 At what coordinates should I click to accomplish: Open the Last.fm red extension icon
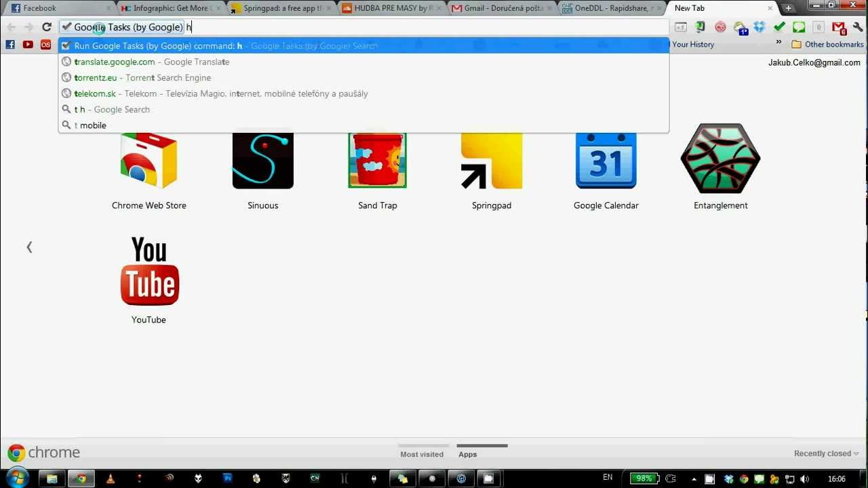point(720,27)
